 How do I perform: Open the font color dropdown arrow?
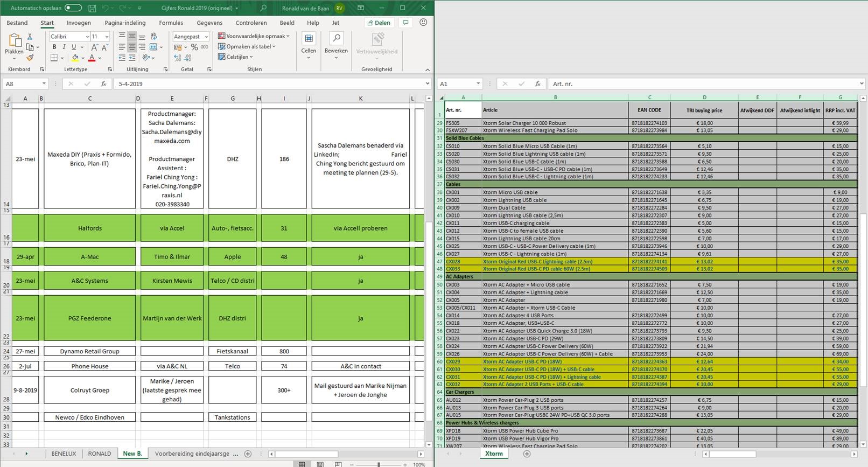pyautogui.click(x=100, y=58)
